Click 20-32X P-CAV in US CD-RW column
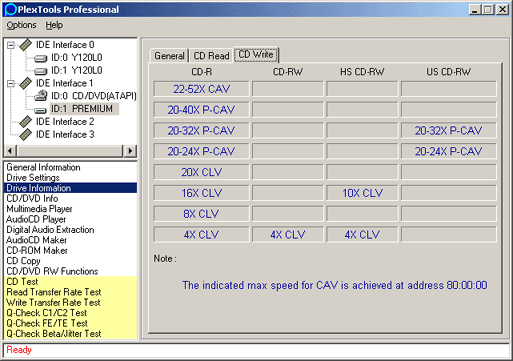The height and width of the screenshot is (361, 513). [x=449, y=131]
